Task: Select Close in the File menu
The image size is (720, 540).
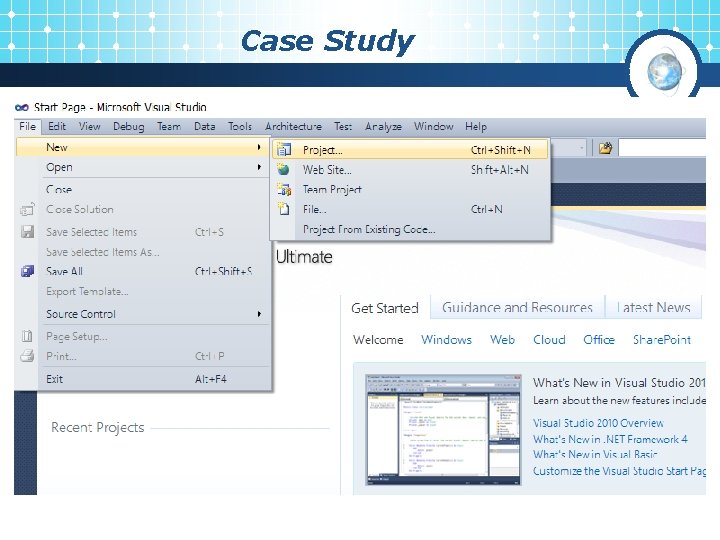Action: (143, 189)
